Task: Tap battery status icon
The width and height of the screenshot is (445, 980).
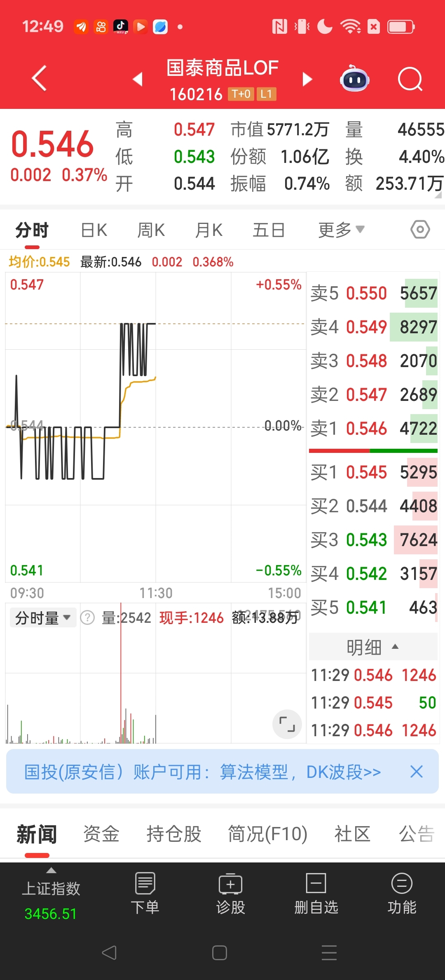Action: coord(401,27)
